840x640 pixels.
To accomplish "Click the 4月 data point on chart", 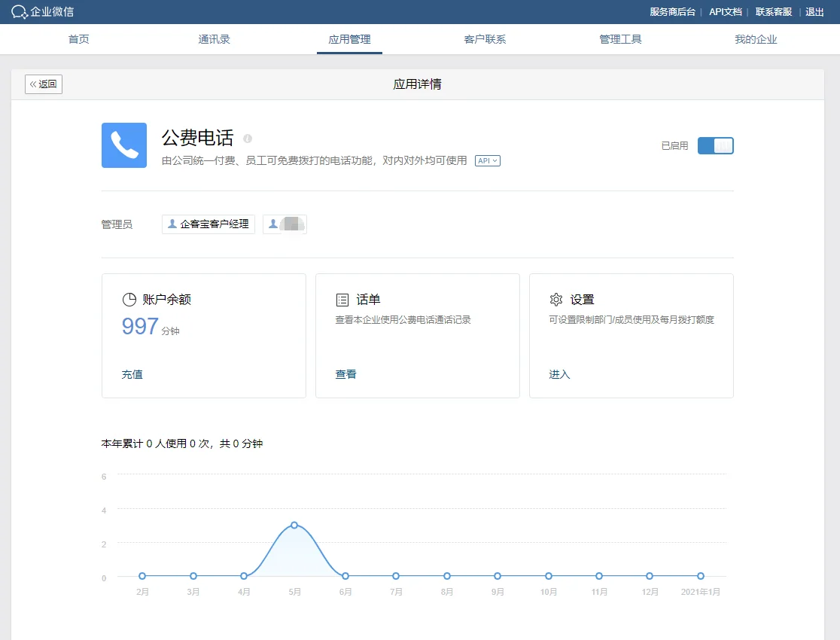I will (244, 576).
